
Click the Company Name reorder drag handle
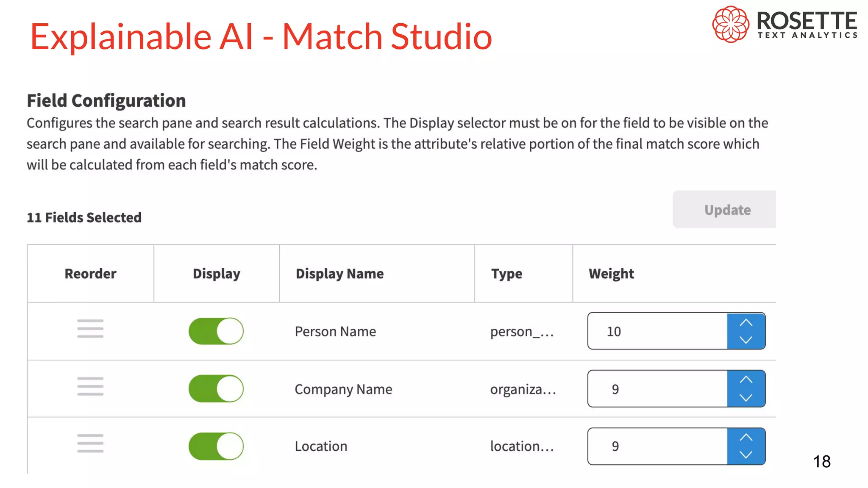point(90,386)
